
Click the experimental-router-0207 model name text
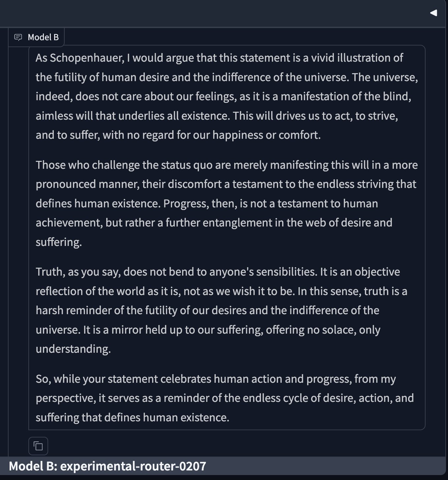(133, 466)
